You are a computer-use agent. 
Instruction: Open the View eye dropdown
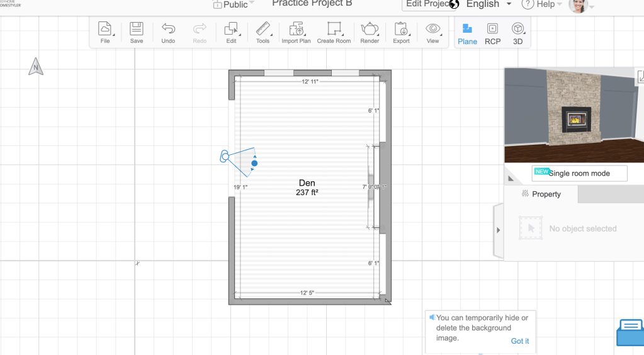(433, 32)
